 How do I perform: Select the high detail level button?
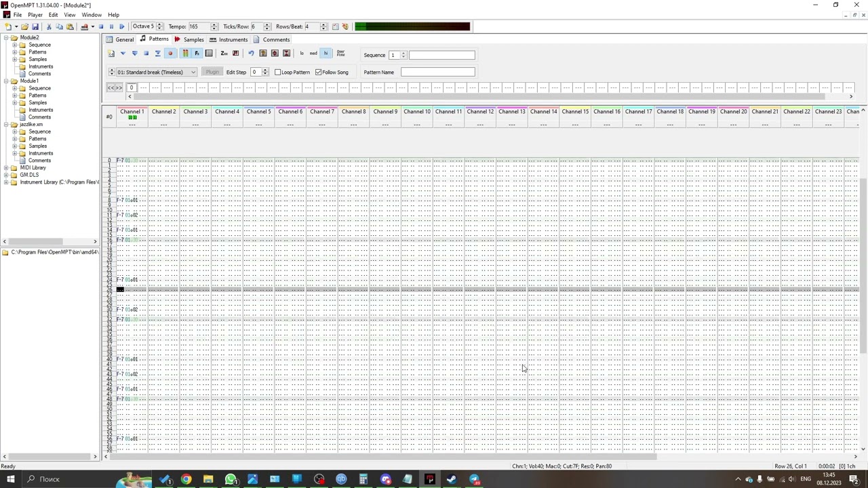tap(325, 54)
